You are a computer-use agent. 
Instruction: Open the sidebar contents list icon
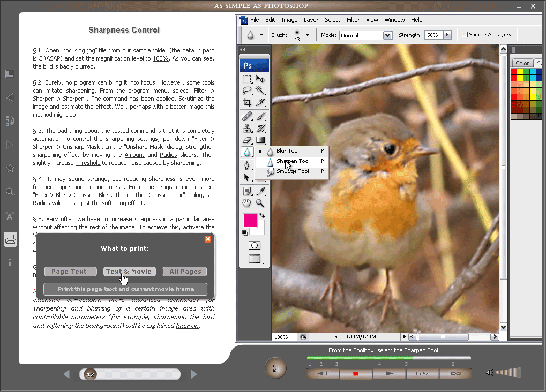[x=10, y=74]
